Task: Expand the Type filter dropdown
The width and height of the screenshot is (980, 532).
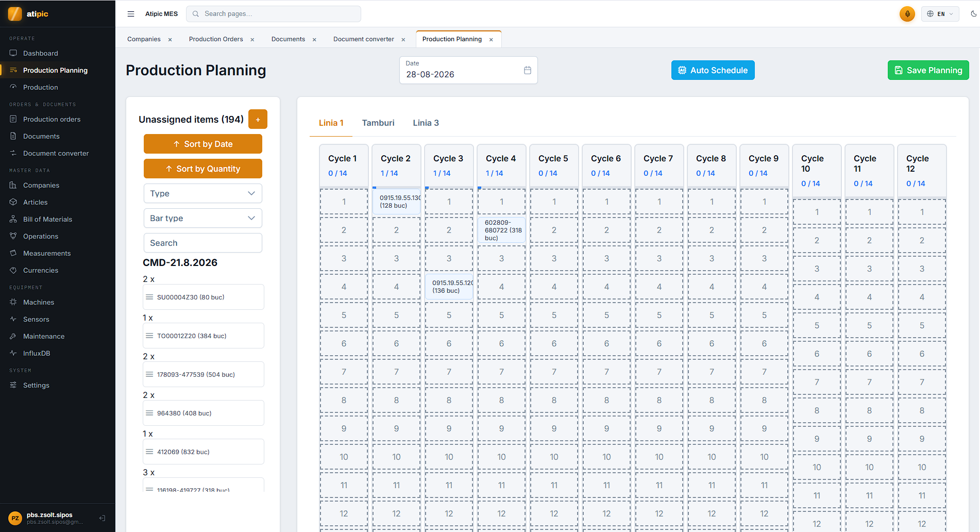Action: (x=203, y=193)
